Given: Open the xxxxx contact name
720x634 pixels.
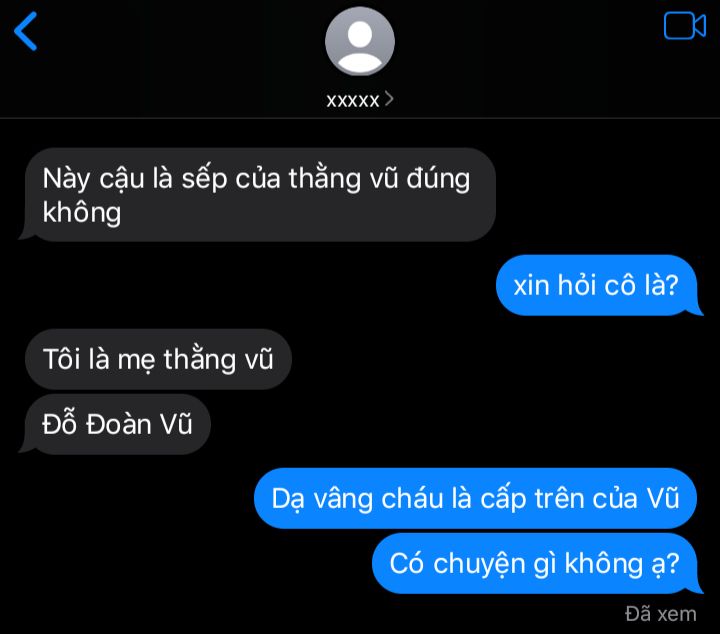Looking at the screenshot, I should (353, 100).
